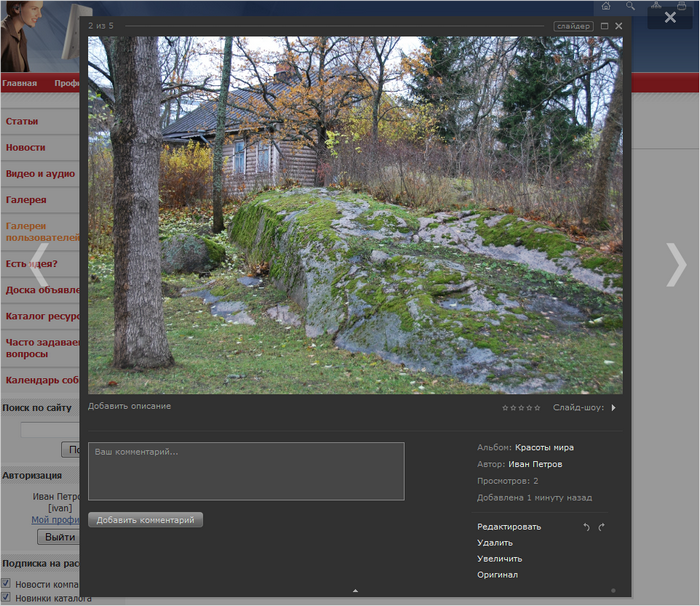Toggle the 'Новинки каталога' subscription checkbox

point(6,597)
